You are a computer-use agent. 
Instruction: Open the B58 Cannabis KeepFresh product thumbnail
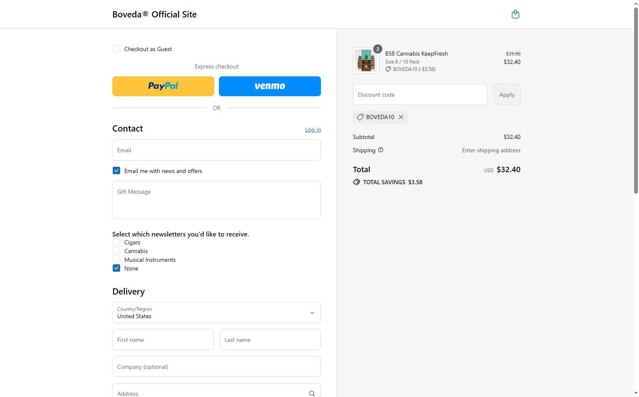(366, 60)
